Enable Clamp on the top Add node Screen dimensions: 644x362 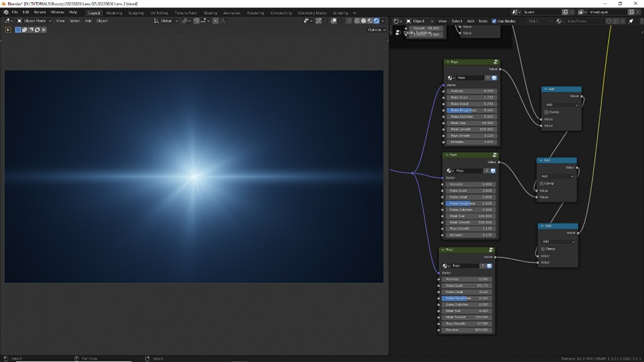pos(546,112)
